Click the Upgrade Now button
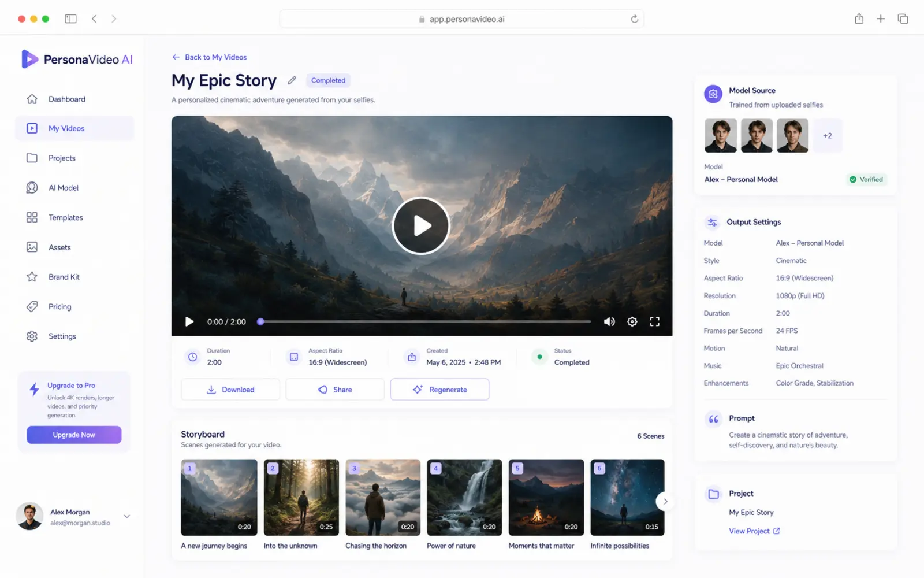Viewport: 924px width, 578px height. click(74, 435)
